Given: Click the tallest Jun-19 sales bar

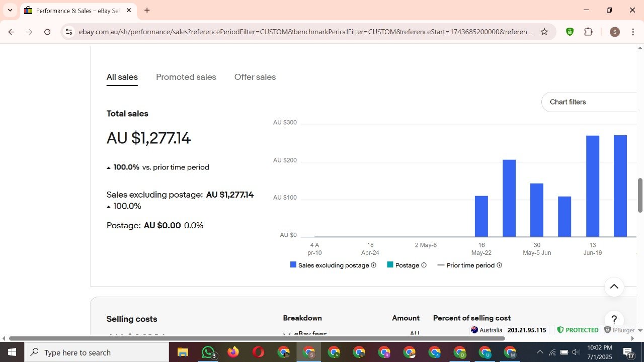Looking at the screenshot, I should pyautogui.click(x=593, y=186).
